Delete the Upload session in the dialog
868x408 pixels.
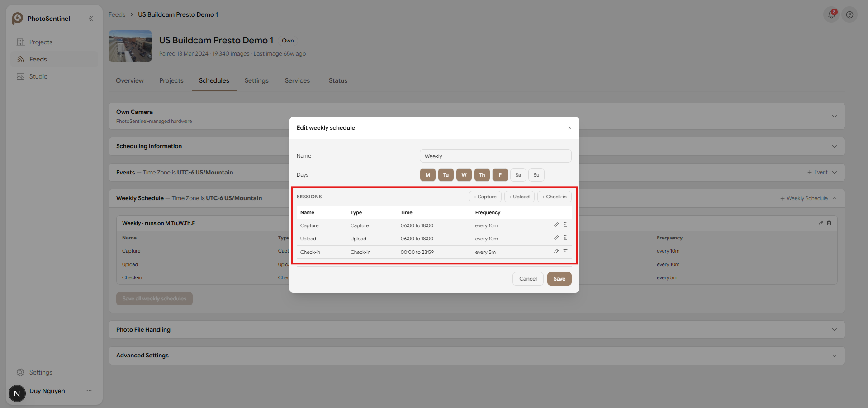click(x=565, y=238)
